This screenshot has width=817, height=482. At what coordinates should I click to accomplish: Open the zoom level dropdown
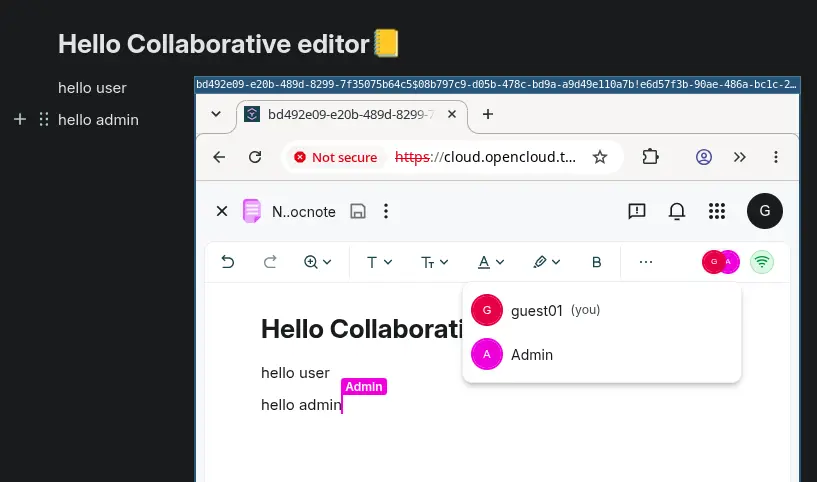(x=318, y=262)
